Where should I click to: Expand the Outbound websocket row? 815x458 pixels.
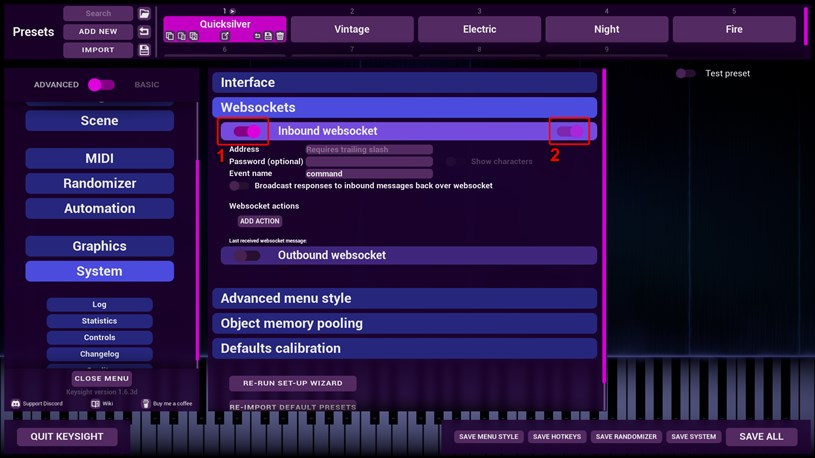[x=409, y=255]
